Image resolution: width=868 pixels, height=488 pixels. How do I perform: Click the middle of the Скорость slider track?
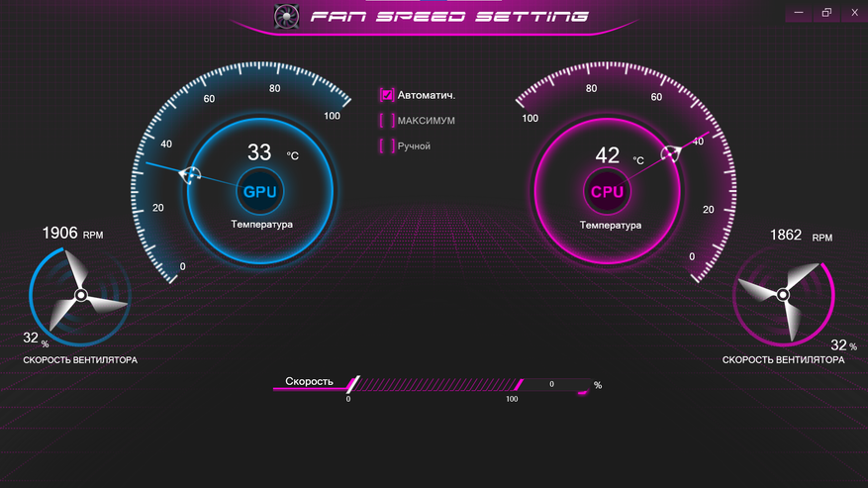pos(435,384)
